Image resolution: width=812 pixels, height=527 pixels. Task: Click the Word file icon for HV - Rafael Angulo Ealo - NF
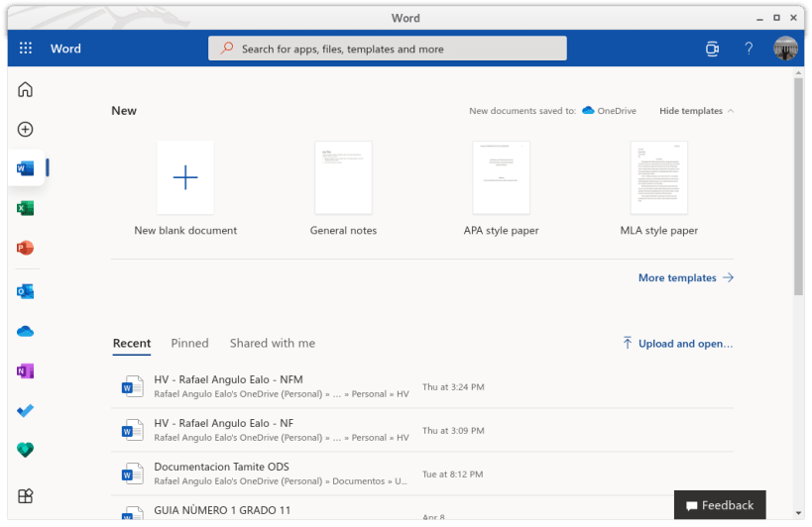[x=132, y=430]
